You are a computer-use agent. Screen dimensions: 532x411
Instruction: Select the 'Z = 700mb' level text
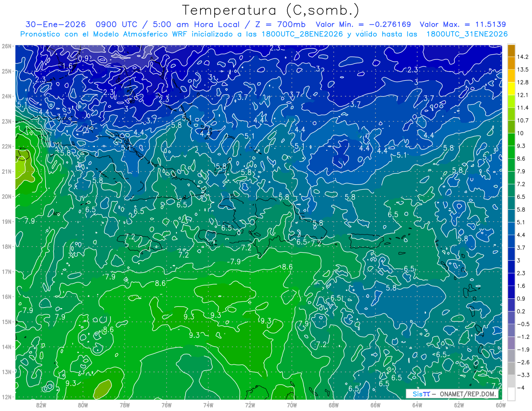tap(279, 24)
